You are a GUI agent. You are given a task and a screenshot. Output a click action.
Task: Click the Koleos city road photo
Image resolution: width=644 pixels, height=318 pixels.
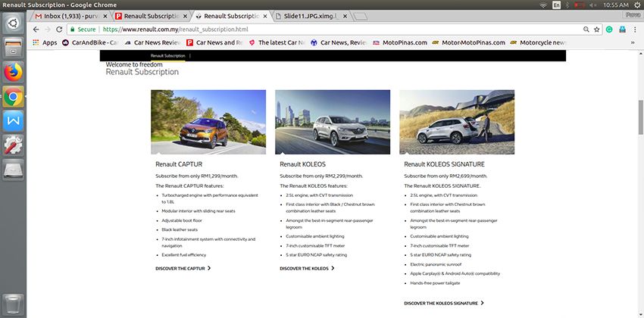[x=333, y=122]
